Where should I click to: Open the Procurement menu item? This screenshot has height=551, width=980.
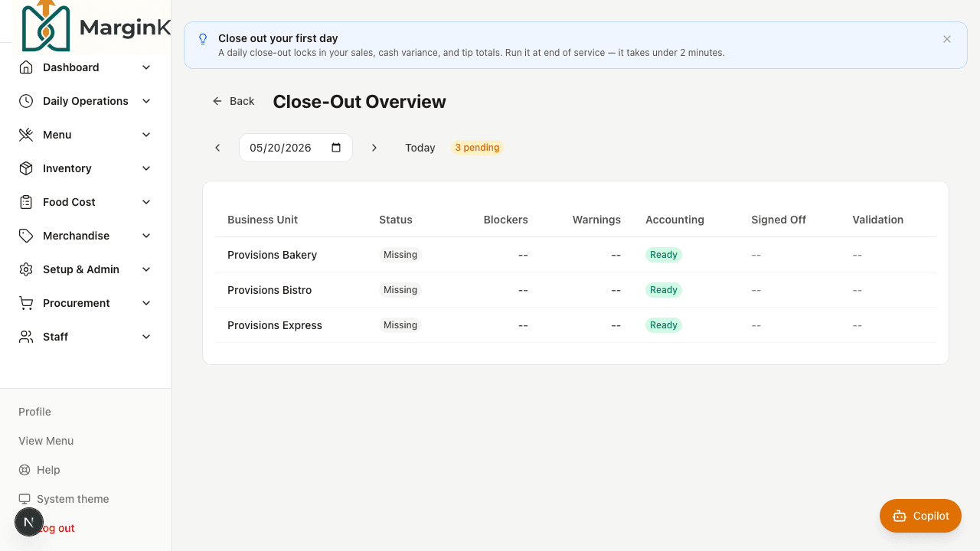[86, 303]
